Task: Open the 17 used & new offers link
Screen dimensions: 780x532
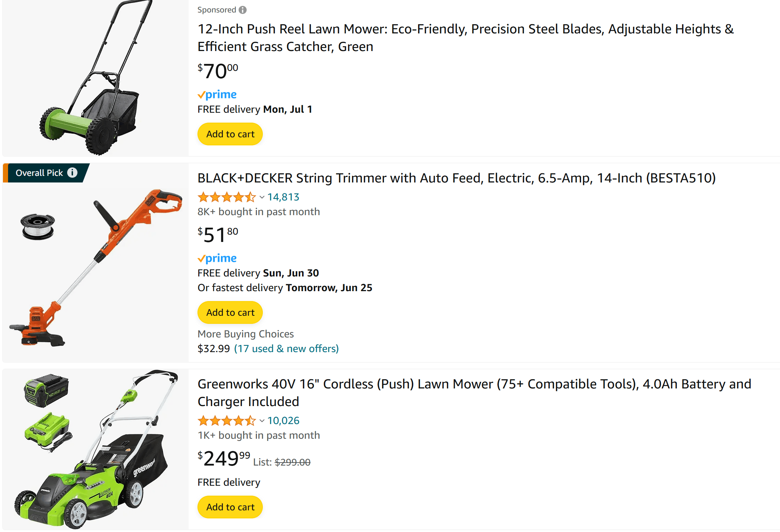Action: (286, 348)
